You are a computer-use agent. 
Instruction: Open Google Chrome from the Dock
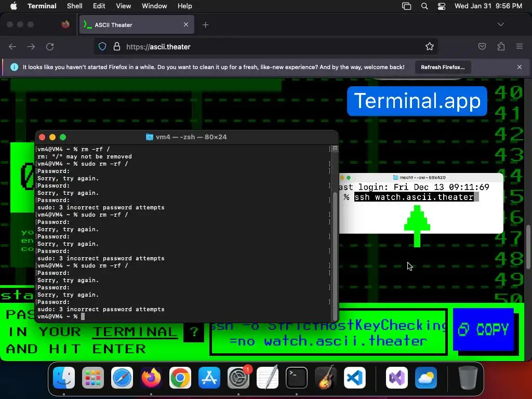click(180, 378)
